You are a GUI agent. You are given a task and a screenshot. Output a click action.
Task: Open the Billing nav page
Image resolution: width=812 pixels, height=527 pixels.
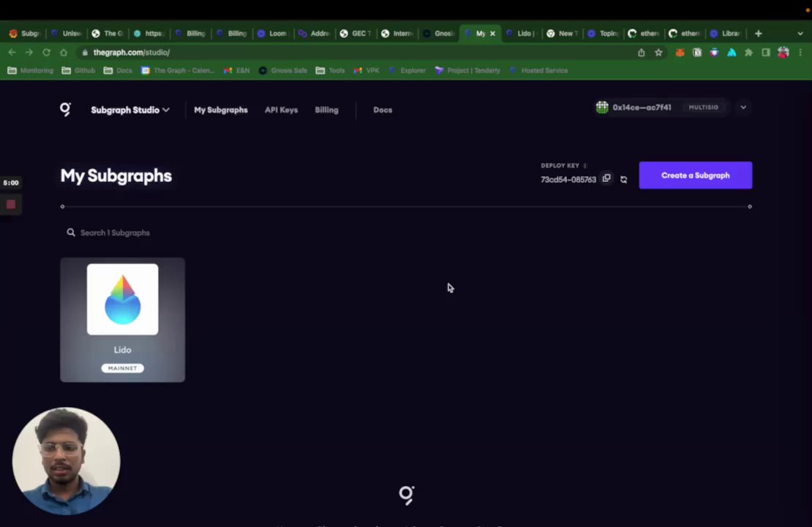pyautogui.click(x=326, y=110)
